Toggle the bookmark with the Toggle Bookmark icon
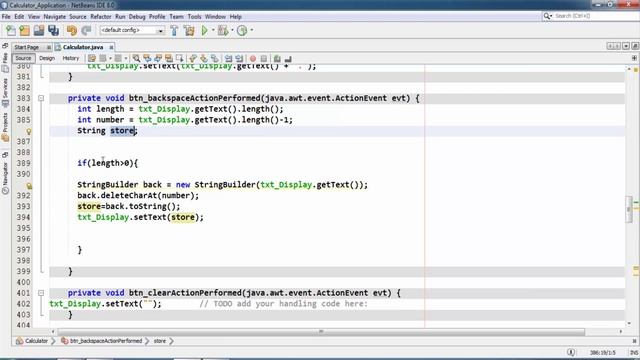 pos(215,59)
